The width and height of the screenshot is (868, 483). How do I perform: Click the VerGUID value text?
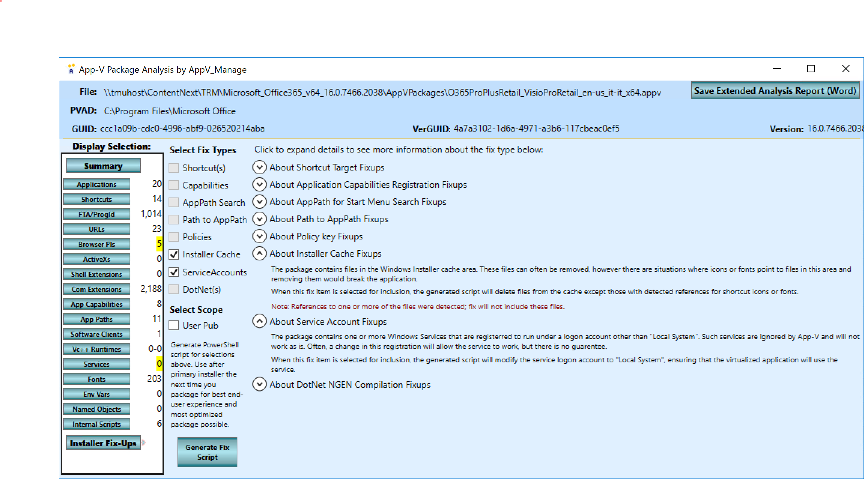(537, 129)
